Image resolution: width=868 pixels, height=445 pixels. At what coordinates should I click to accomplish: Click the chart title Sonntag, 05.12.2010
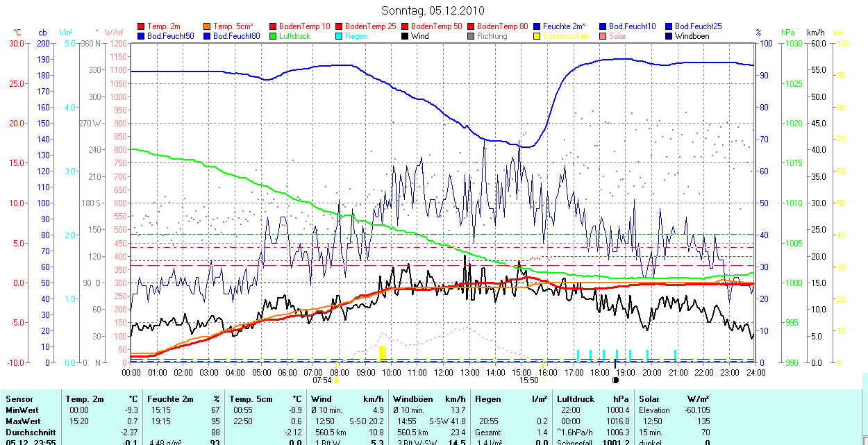pyautogui.click(x=433, y=10)
